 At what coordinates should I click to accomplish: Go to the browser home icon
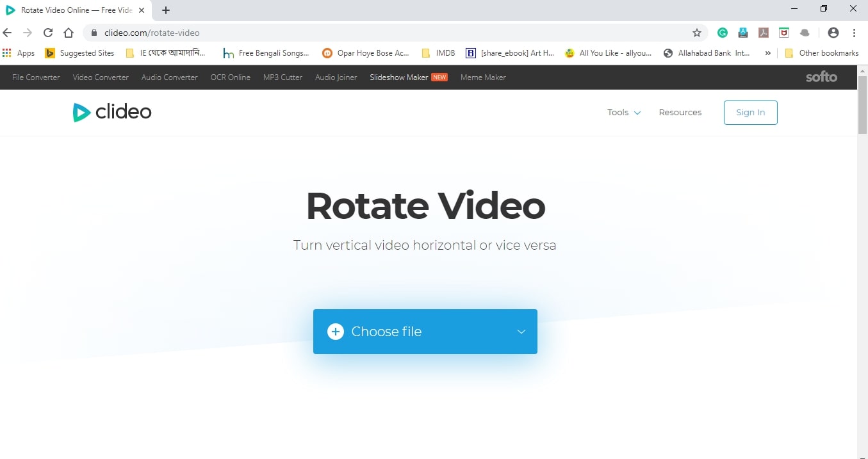[x=69, y=33]
